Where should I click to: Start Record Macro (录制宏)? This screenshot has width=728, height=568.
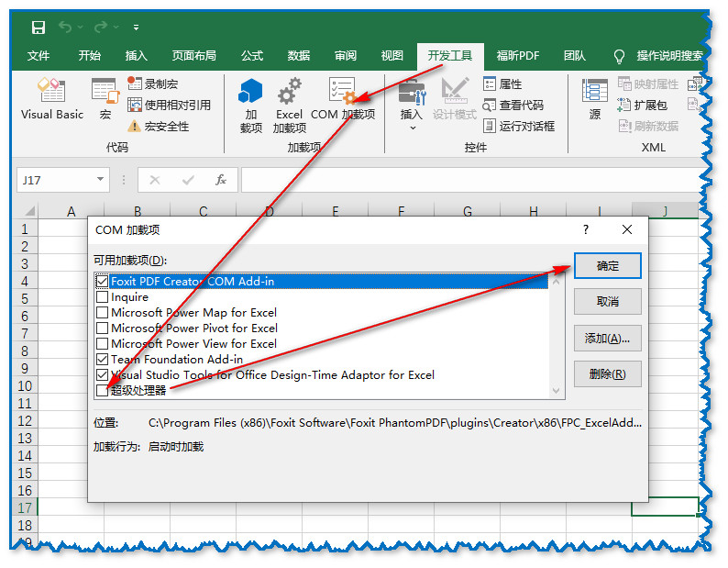(153, 84)
